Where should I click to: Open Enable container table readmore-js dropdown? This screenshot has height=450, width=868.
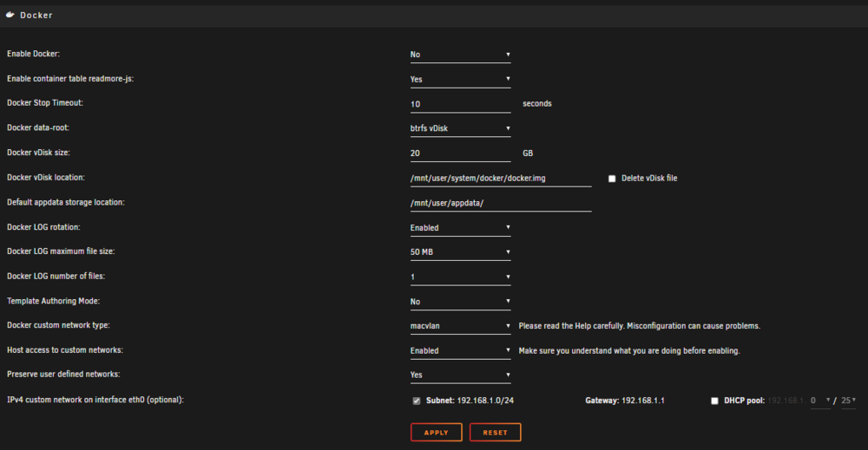(460, 79)
